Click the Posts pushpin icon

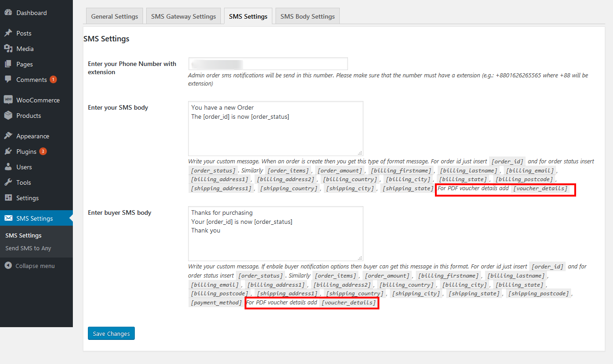pyautogui.click(x=8, y=33)
